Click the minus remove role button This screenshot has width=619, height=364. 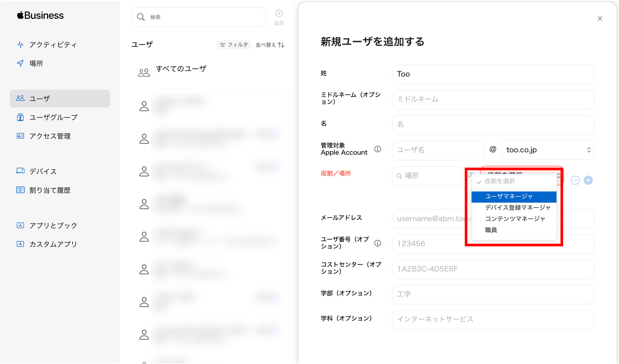[575, 180]
